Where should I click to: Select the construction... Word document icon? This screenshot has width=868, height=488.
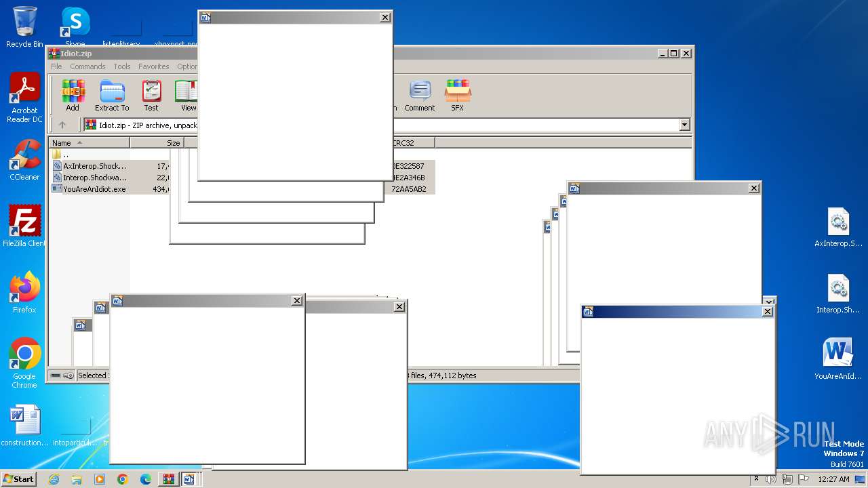tap(24, 426)
